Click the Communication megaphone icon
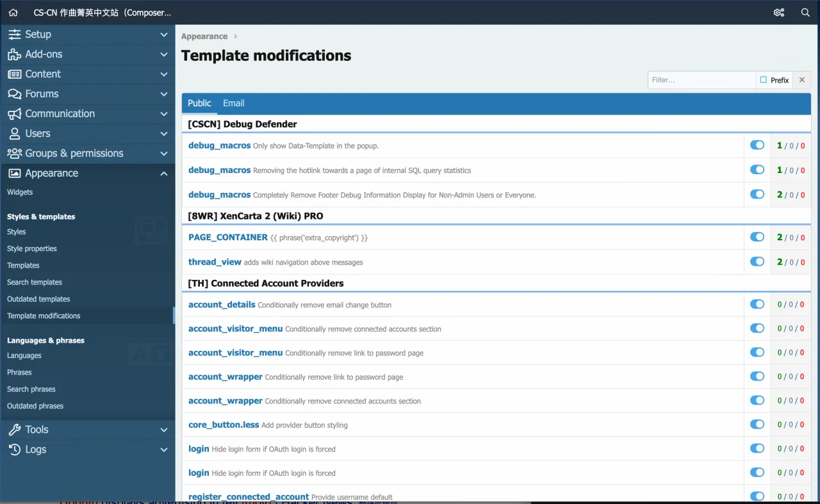 tap(14, 114)
